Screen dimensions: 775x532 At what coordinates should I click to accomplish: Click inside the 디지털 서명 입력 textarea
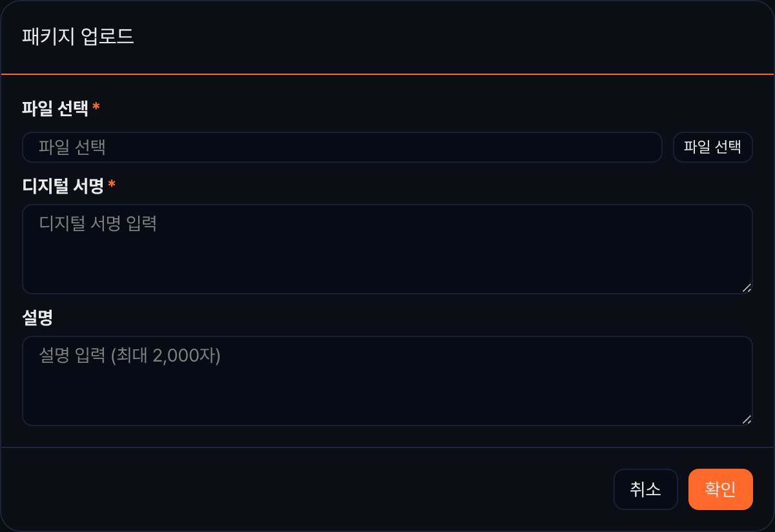pos(387,249)
